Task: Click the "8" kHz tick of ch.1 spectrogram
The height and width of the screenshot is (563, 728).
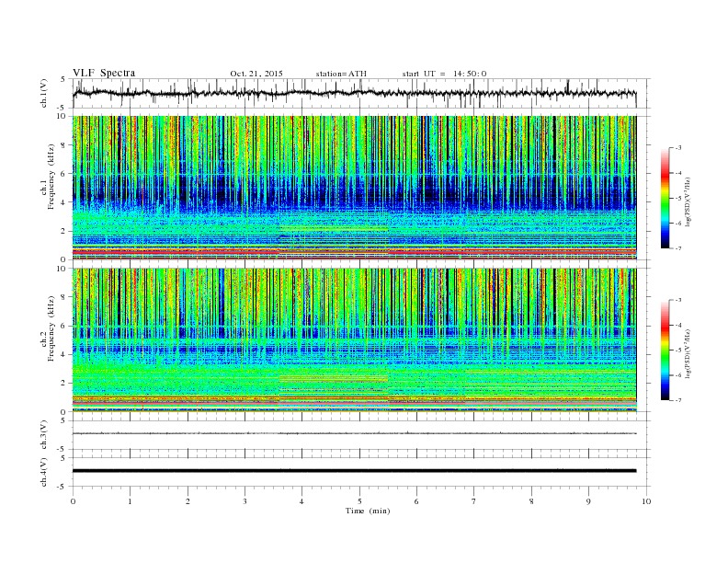Action: [x=64, y=145]
